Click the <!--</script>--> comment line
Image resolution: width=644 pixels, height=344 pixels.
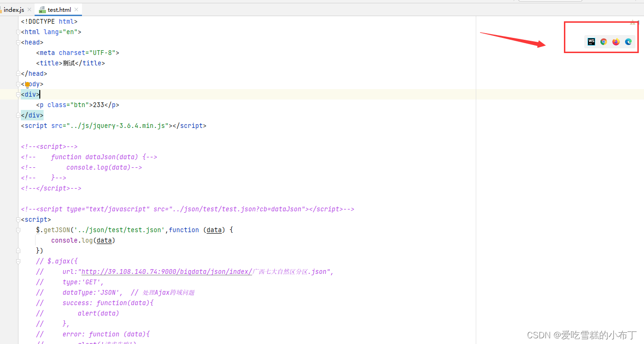pos(51,189)
